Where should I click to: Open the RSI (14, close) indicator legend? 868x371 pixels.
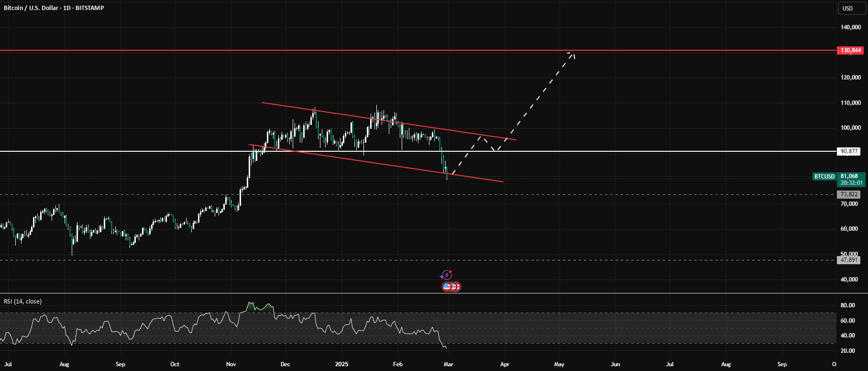[x=22, y=301]
